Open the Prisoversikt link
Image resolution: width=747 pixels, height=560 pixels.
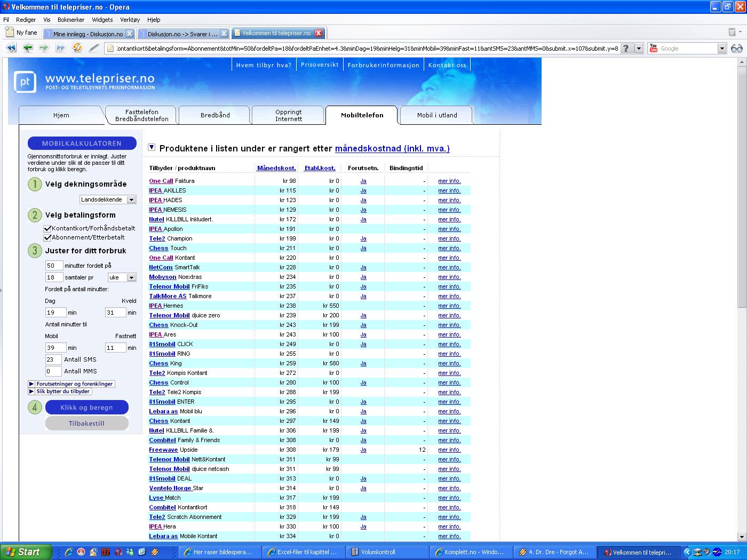(320, 65)
